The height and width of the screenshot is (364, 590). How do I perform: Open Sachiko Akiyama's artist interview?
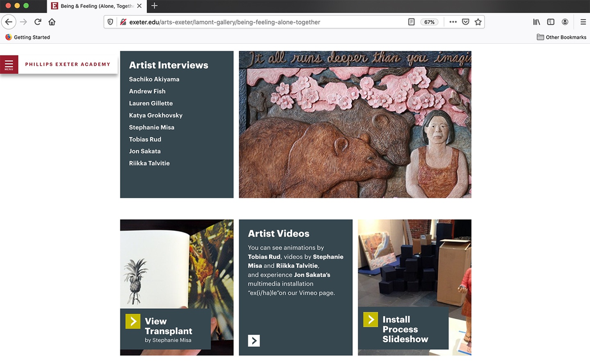point(154,79)
